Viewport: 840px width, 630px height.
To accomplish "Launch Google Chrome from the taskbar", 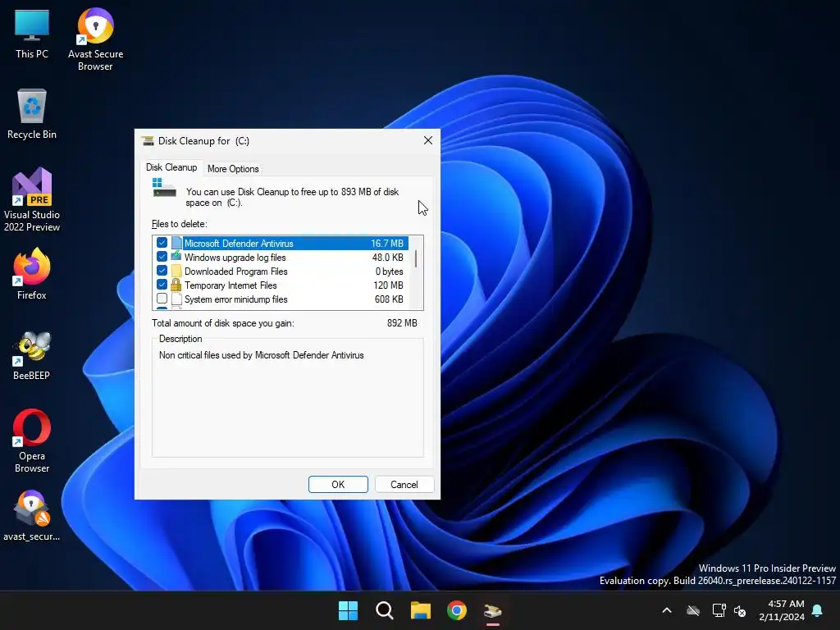I will pyautogui.click(x=456, y=610).
